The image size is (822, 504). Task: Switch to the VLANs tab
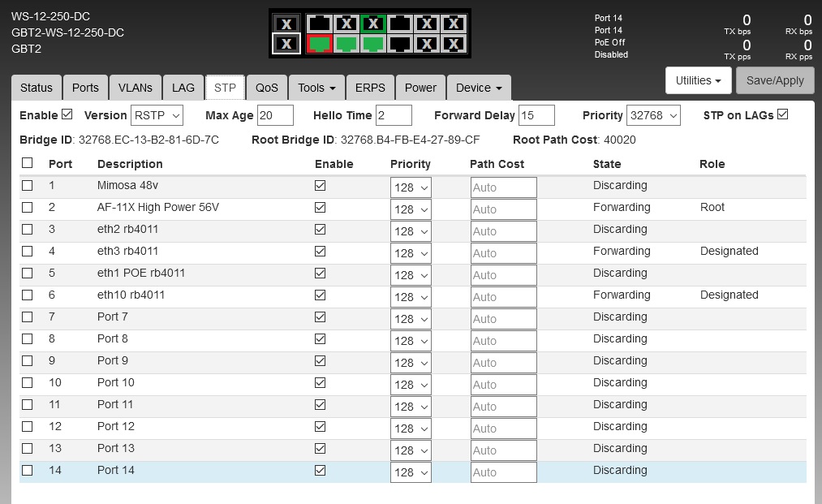coord(135,88)
